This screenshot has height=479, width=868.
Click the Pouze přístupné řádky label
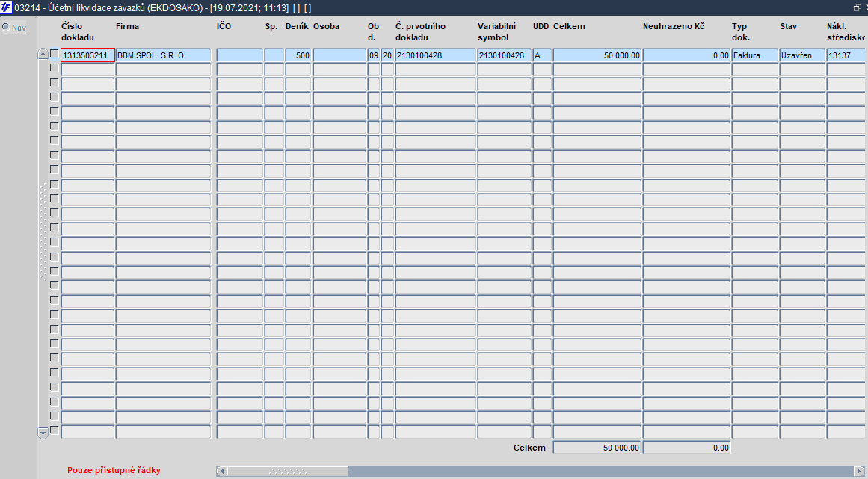114,470
